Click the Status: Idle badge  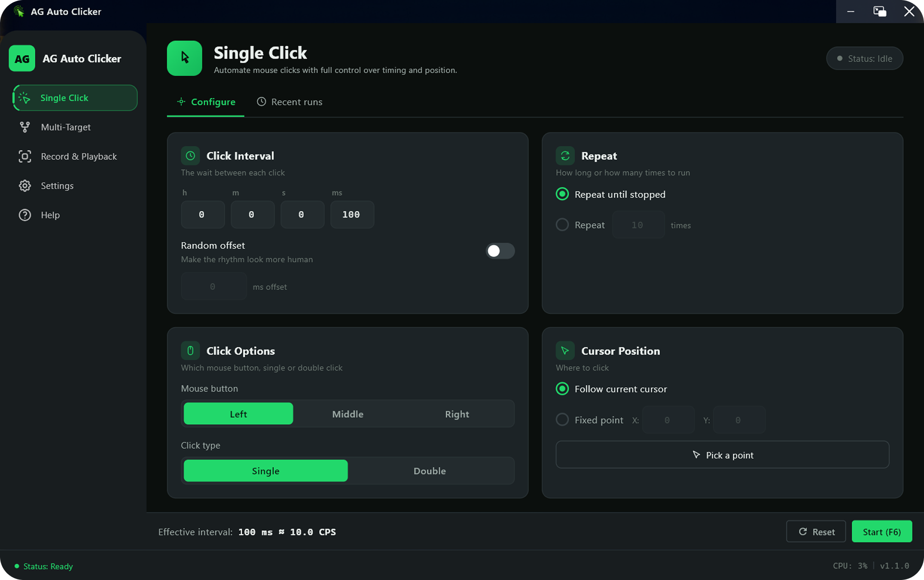tap(865, 58)
